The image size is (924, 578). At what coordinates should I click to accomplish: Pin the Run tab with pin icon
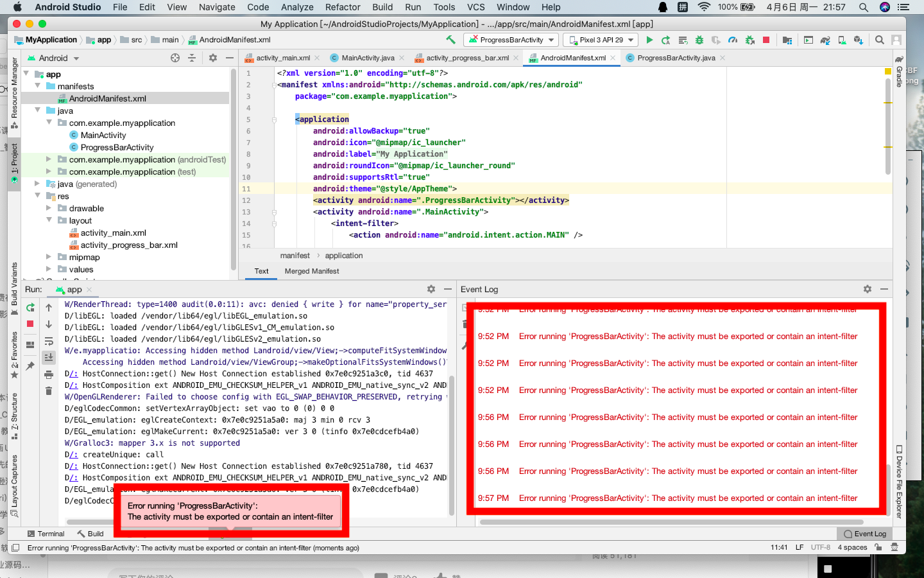30,365
